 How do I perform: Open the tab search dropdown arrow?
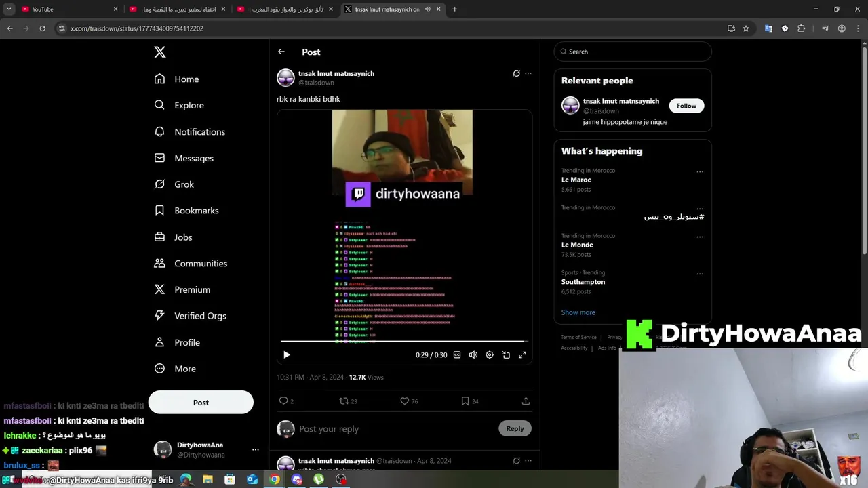pos(9,9)
